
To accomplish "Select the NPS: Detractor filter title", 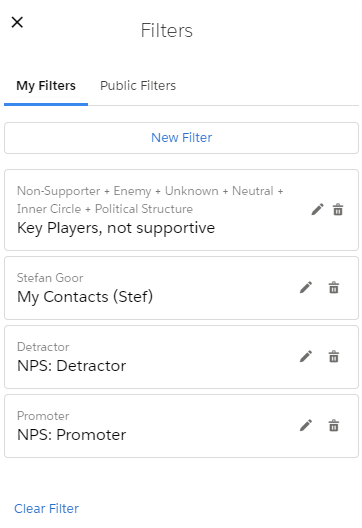I will [x=72, y=366].
